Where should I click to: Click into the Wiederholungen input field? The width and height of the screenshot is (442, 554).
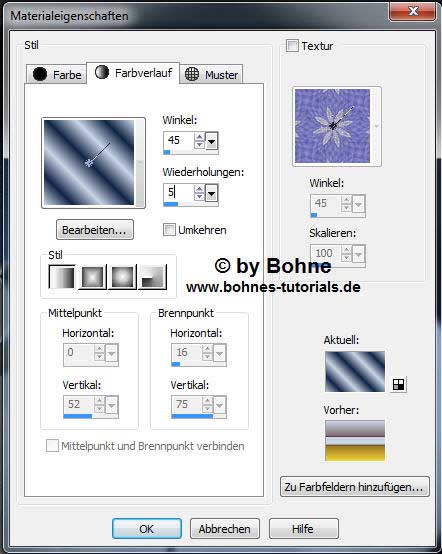click(179, 193)
